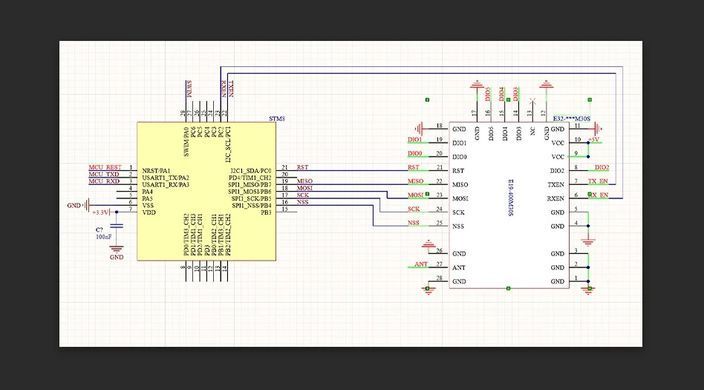The height and width of the screenshot is (390, 704).
Task: Select the MCU_RXD net label
Action: 104,181
